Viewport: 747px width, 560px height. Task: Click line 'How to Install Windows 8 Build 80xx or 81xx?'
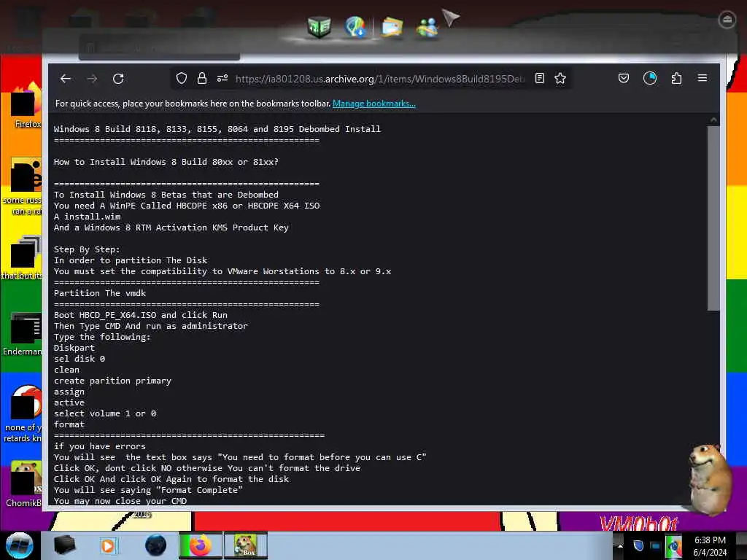166,162
